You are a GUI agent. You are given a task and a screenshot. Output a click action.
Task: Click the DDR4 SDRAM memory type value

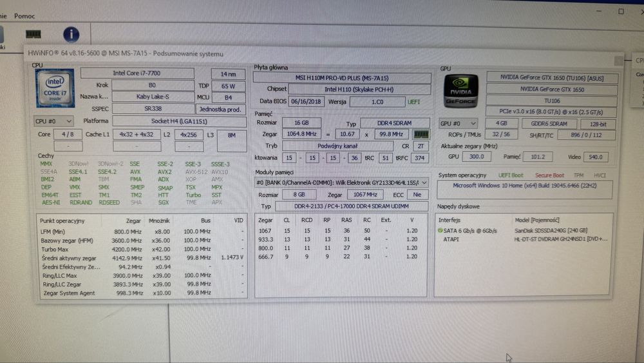click(x=395, y=123)
